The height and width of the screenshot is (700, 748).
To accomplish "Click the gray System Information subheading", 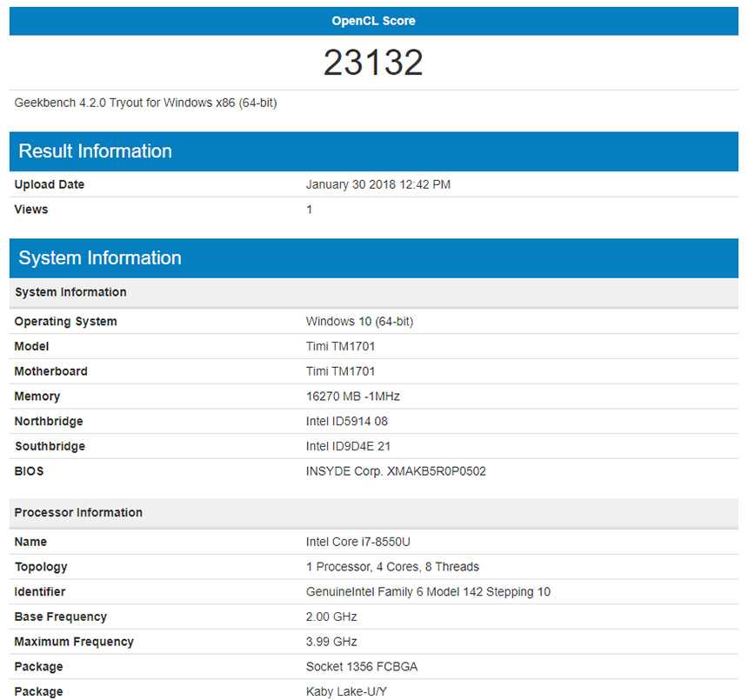I will [x=70, y=292].
